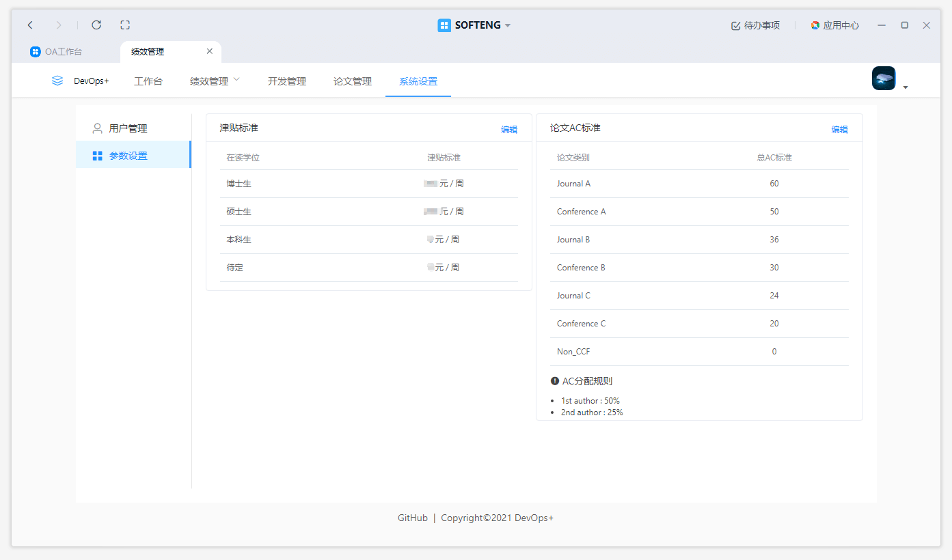The width and height of the screenshot is (952, 560).
Task: Click the 参数设置 grid icon
Action: coord(98,156)
